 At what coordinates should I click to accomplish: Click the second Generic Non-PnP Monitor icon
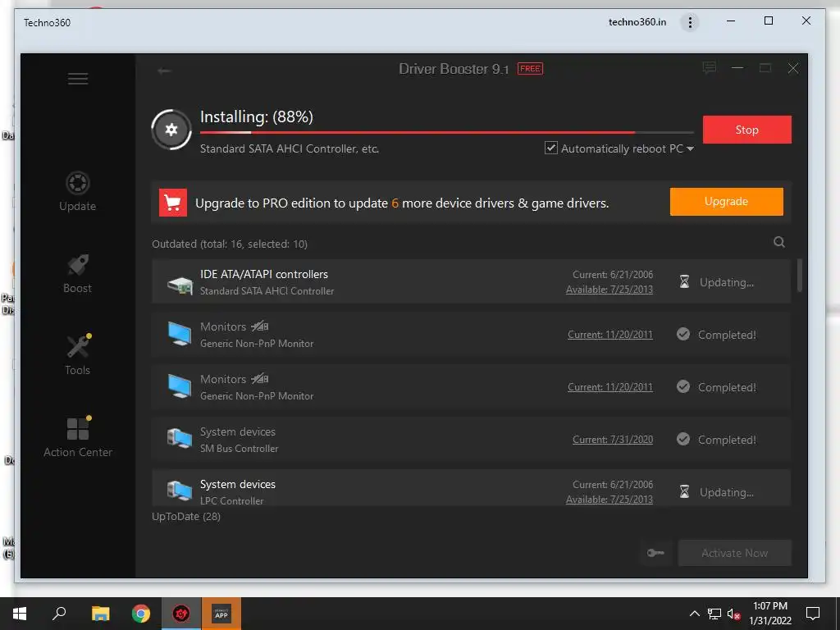click(180, 387)
